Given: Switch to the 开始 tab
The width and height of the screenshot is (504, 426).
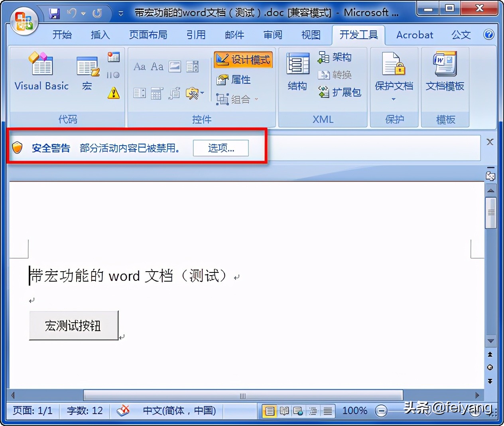Looking at the screenshot, I should 62,35.
